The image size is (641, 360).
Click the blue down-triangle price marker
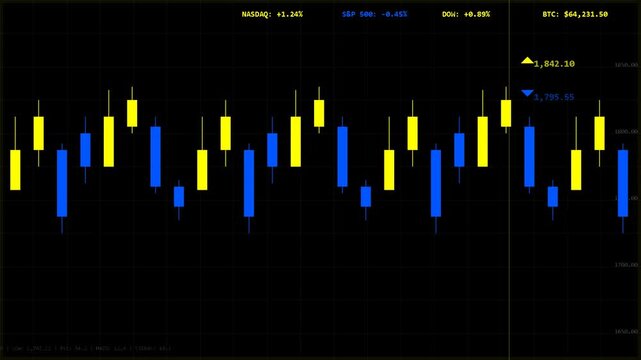[x=527, y=94]
